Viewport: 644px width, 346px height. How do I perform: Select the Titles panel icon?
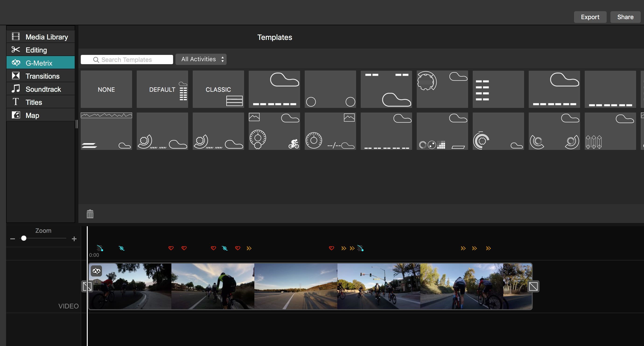[x=16, y=102]
